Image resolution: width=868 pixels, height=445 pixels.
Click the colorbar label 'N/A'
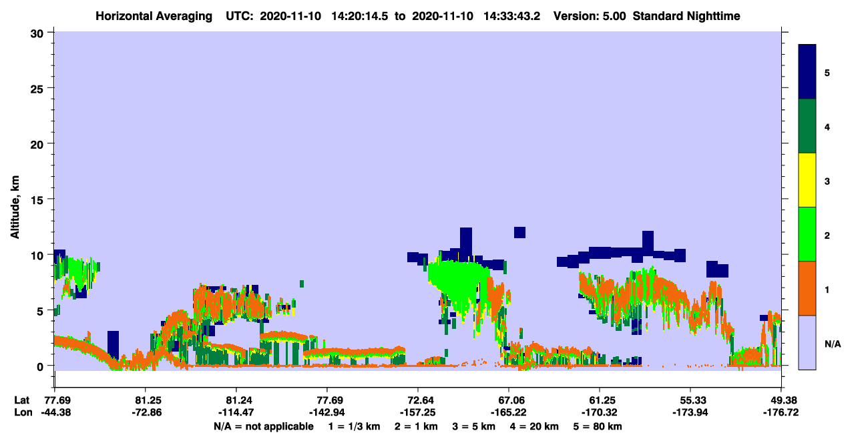click(832, 344)
